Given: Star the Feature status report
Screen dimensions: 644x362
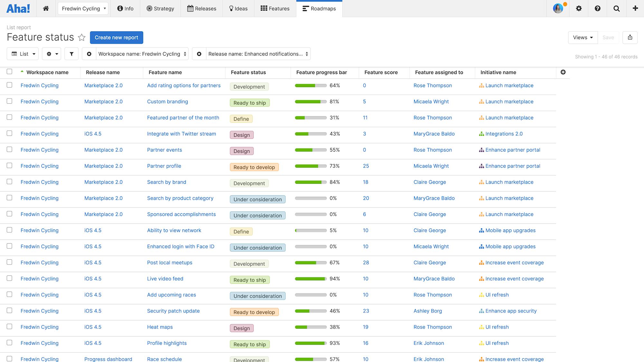Looking at the screenshot, I should click(81, 37).
